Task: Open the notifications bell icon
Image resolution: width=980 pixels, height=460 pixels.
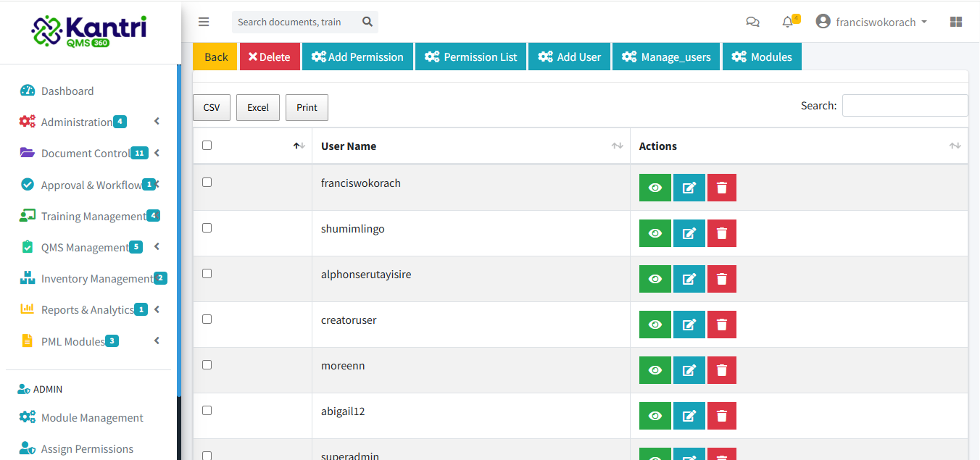Action: point(787,22)
